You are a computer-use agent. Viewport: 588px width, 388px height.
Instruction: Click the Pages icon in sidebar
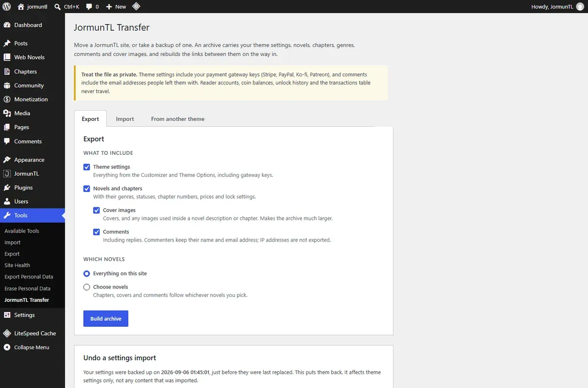click(x=7, y=127)
